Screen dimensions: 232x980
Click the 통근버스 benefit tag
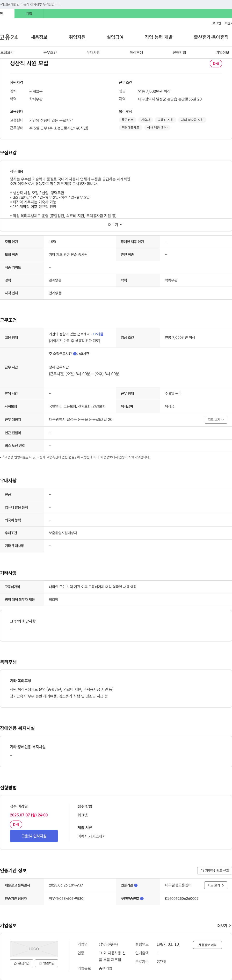127,120
